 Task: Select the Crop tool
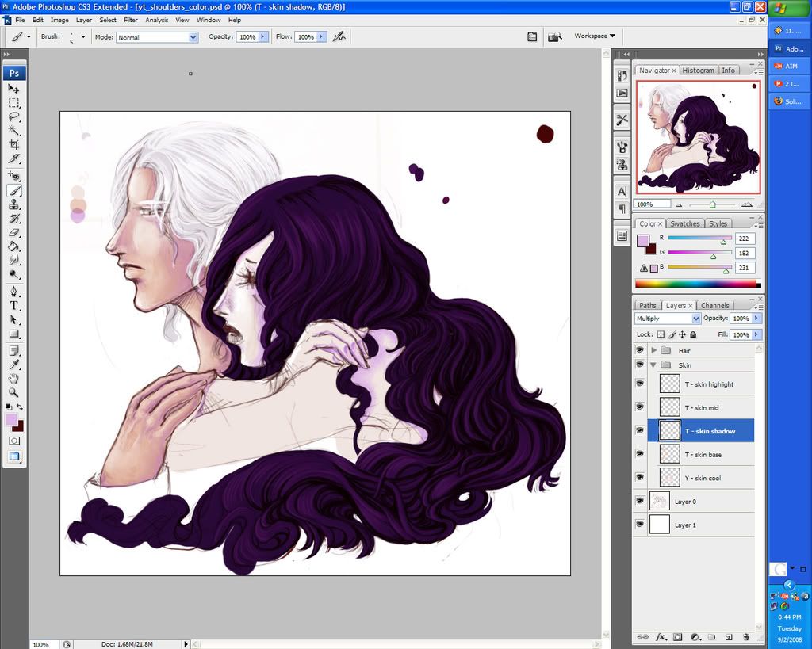(x=14, y=145)
